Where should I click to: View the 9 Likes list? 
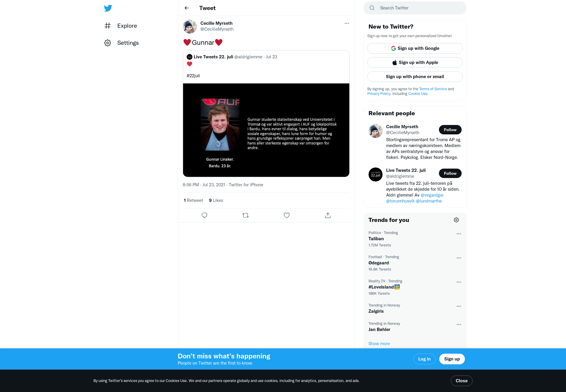[216, 200]
